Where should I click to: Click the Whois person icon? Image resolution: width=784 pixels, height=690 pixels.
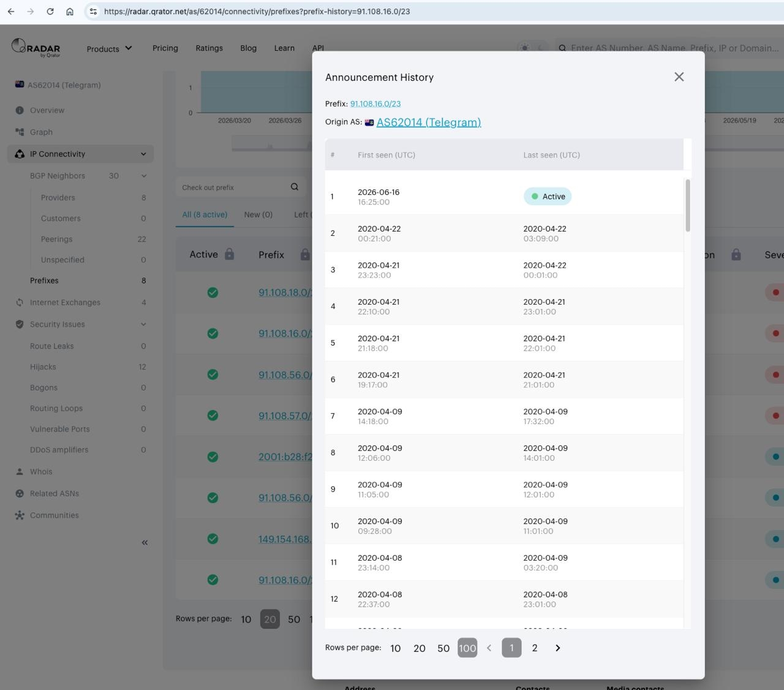[x=20, y=471]
